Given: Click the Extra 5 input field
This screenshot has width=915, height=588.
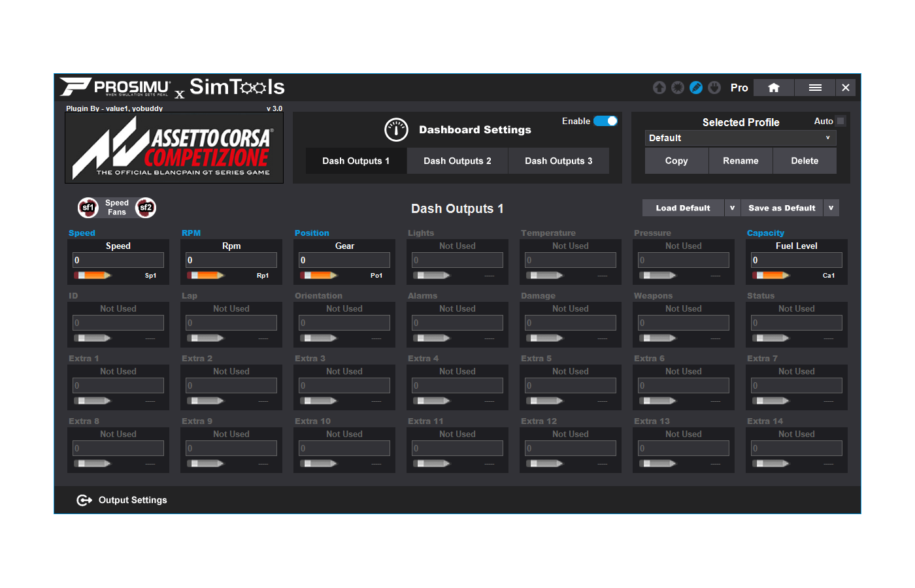Looking at the screenshot, I should click(x=571, y=385).
